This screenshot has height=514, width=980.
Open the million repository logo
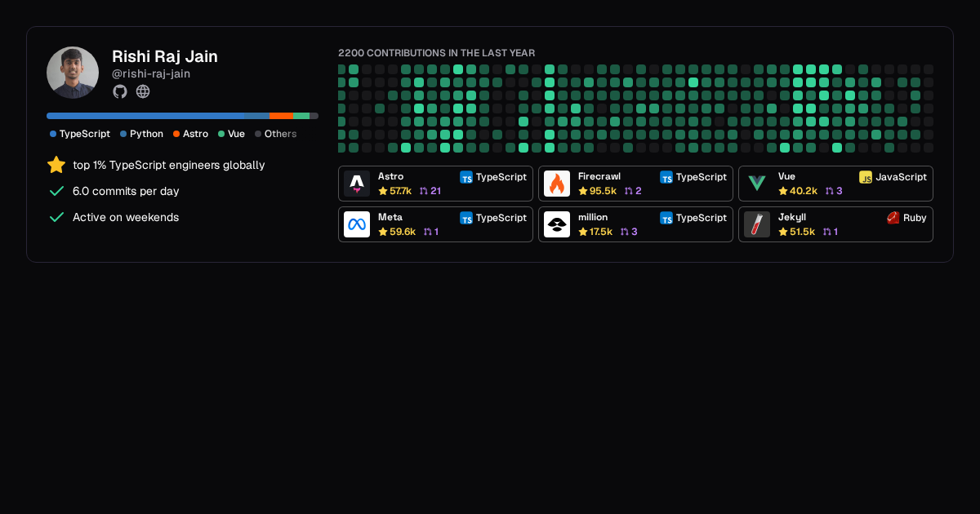tap(557, 224)
